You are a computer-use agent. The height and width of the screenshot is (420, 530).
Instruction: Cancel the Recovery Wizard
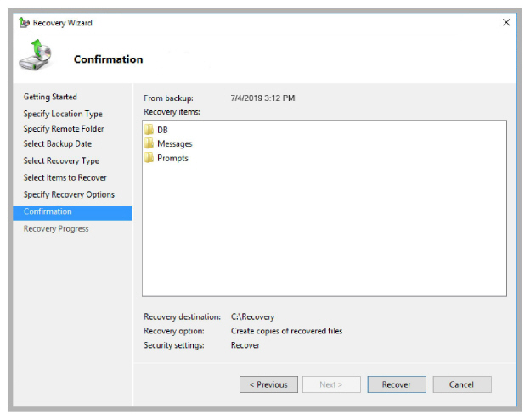click(462, 384)
